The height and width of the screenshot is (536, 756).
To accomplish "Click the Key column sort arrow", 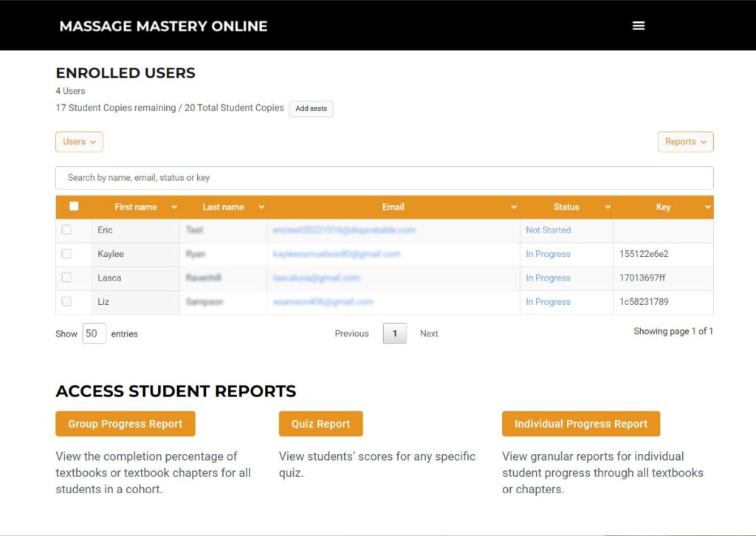I will tap(707, 207).
